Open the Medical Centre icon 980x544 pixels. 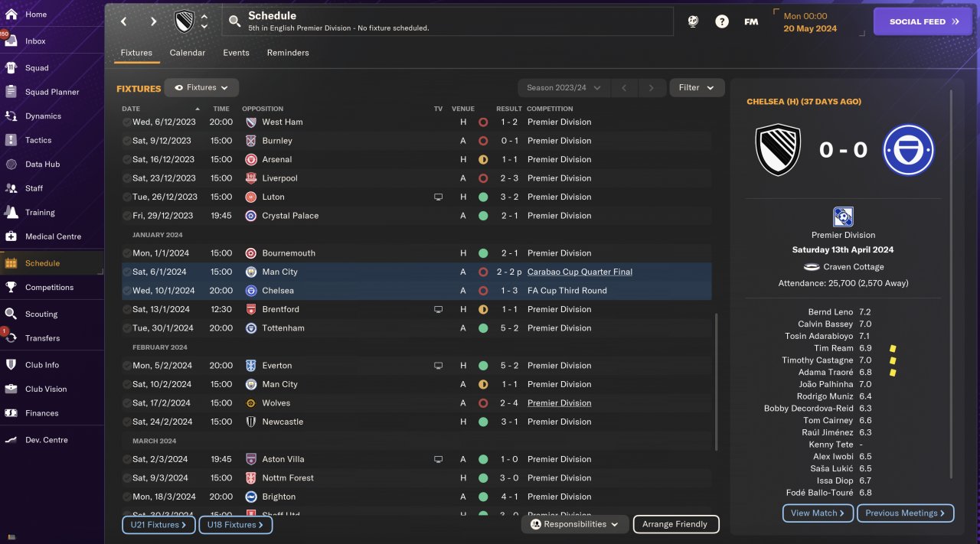coord(11,236)
